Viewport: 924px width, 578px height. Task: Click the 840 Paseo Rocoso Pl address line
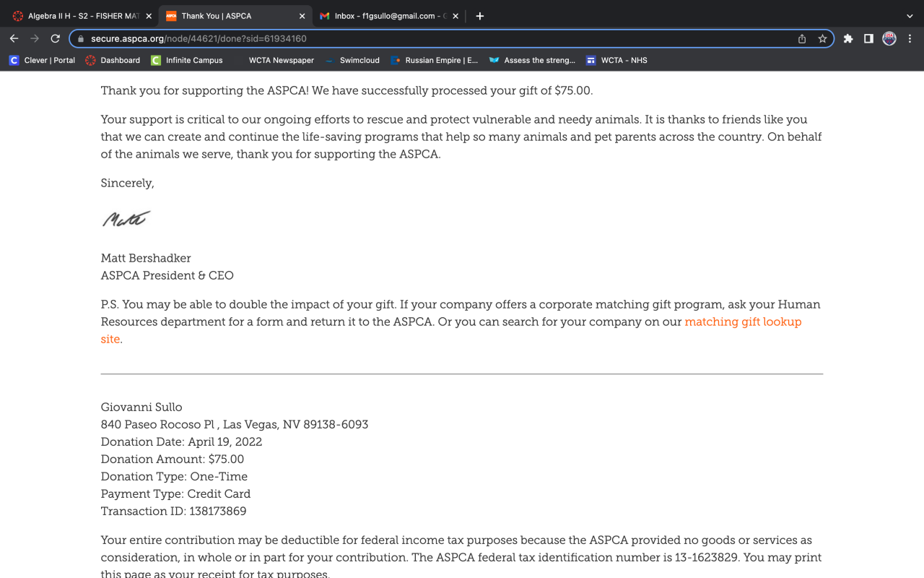[235, 425]
